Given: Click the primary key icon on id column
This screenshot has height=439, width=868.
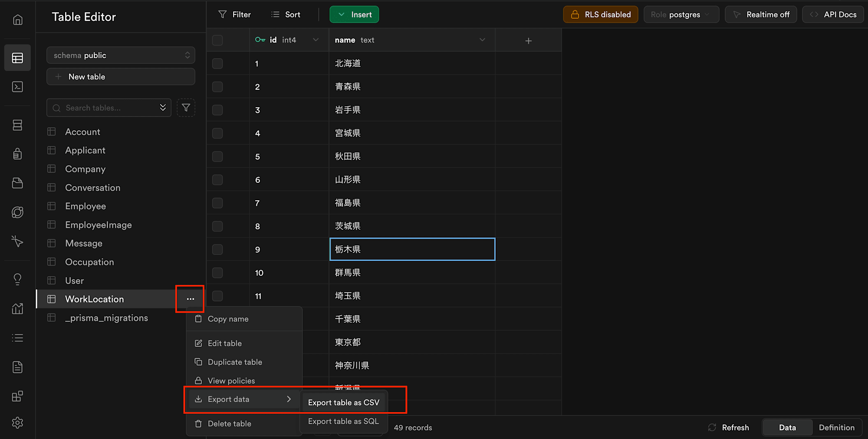Looking at the screenshot, I should click(x=260, y=40).
